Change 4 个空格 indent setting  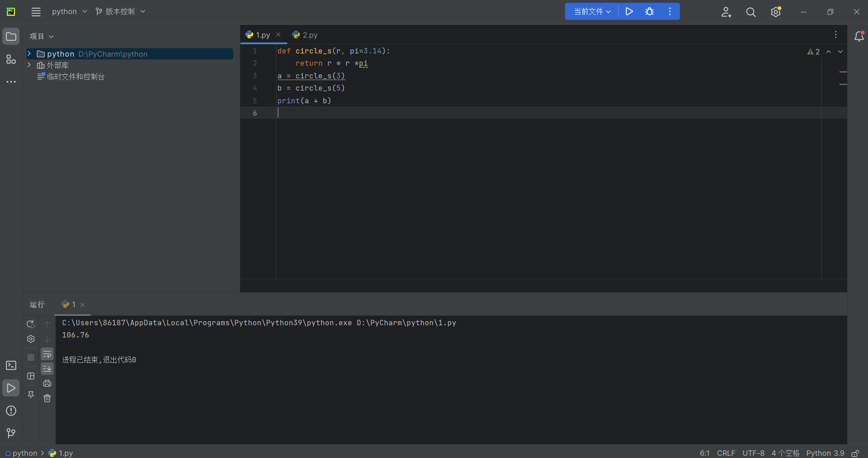[786, 453]
